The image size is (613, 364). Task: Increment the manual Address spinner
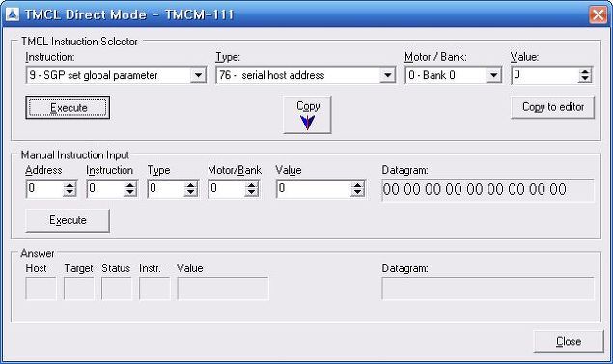coord(70,185)
